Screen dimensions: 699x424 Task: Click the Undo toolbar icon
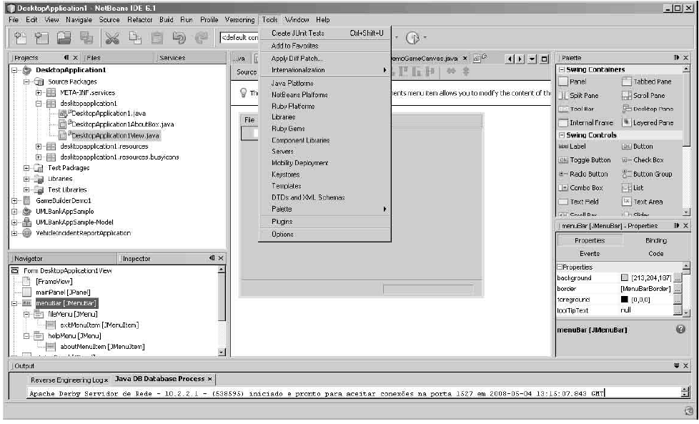click(180, 38)
